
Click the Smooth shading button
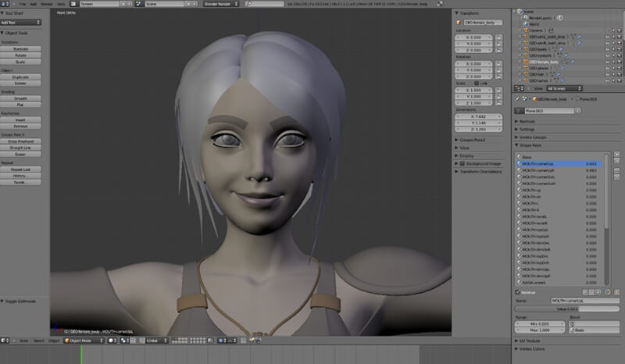pyautogui.click(x=20, y=98)
